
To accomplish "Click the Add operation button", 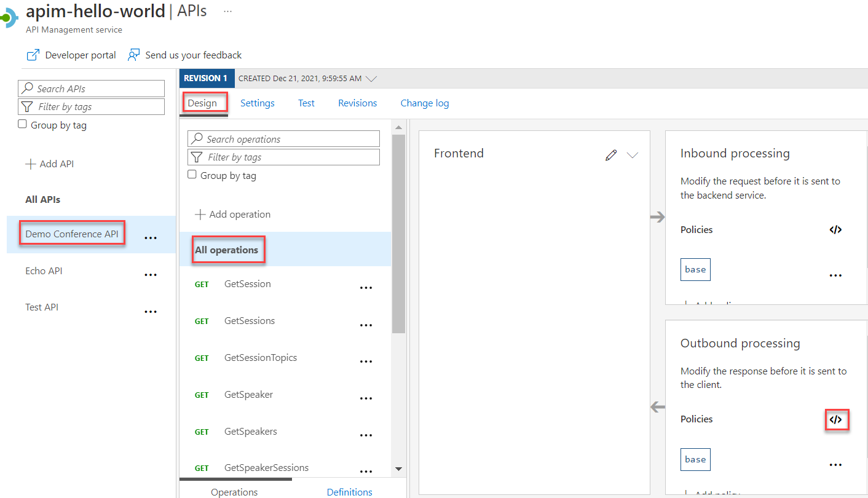I will point(233,215).
